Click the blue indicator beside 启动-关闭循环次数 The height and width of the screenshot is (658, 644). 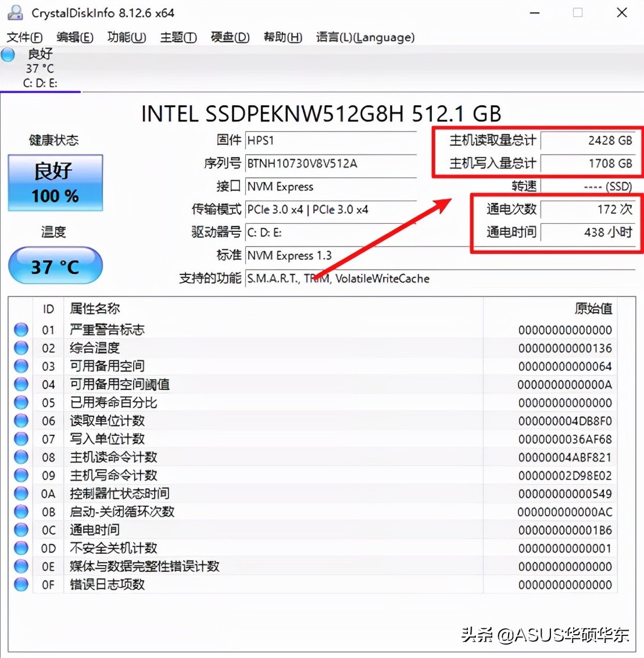(20, 512)
